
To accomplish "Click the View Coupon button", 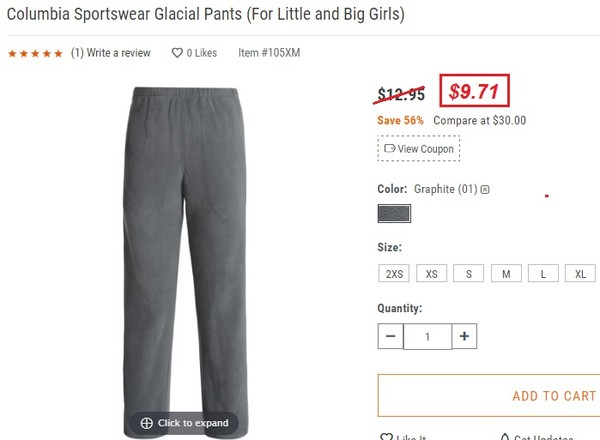I will point(419,148).
